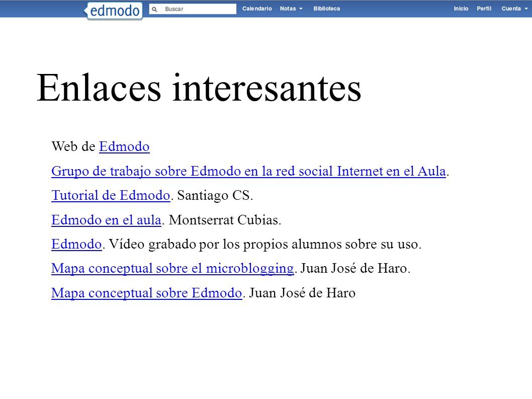Click 'Juan José de Haro' after Edmodo map link
The width and height of the screenshot is (532, 399).
point(302,293)
